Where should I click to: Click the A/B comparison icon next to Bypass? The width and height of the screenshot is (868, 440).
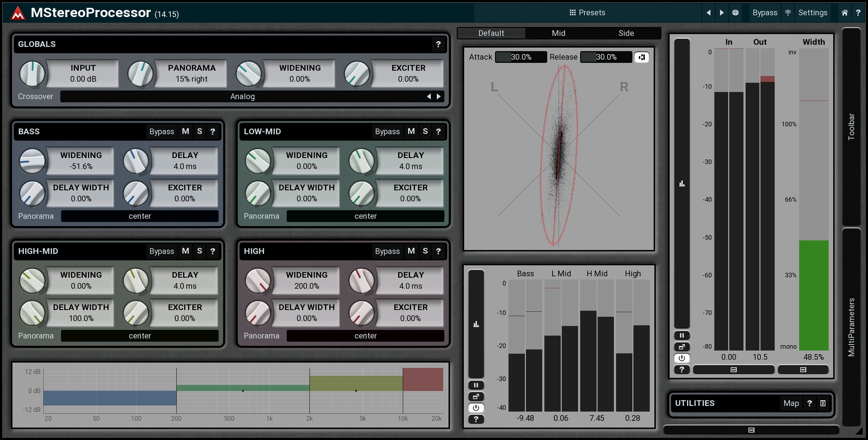coord(788,13)
